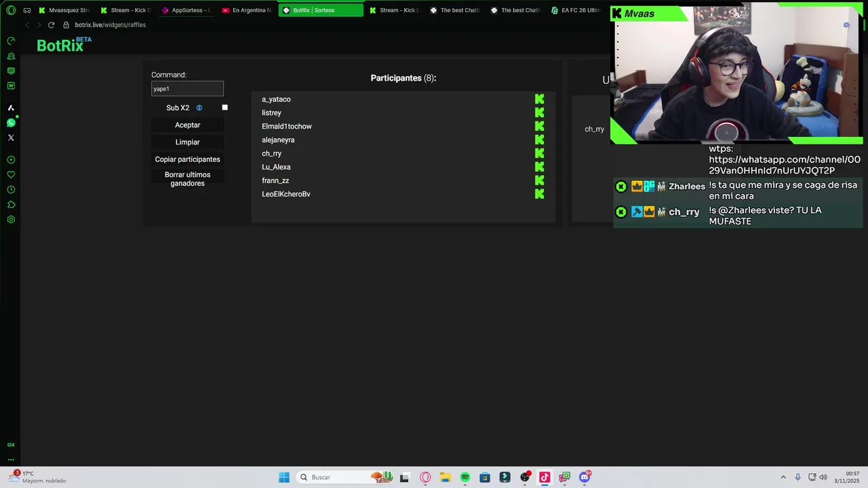
Task: Select participant Lu_Alexa
Action: (x=276, y=167)
